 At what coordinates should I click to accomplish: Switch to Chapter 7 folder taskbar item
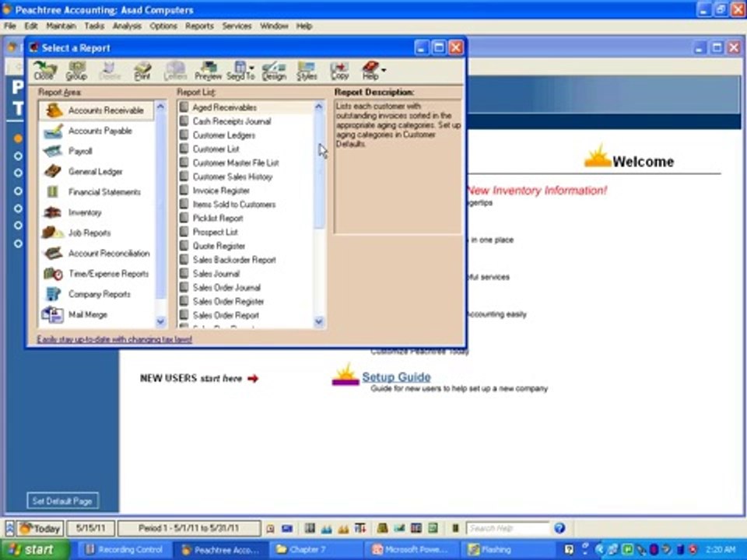(314, 550)
